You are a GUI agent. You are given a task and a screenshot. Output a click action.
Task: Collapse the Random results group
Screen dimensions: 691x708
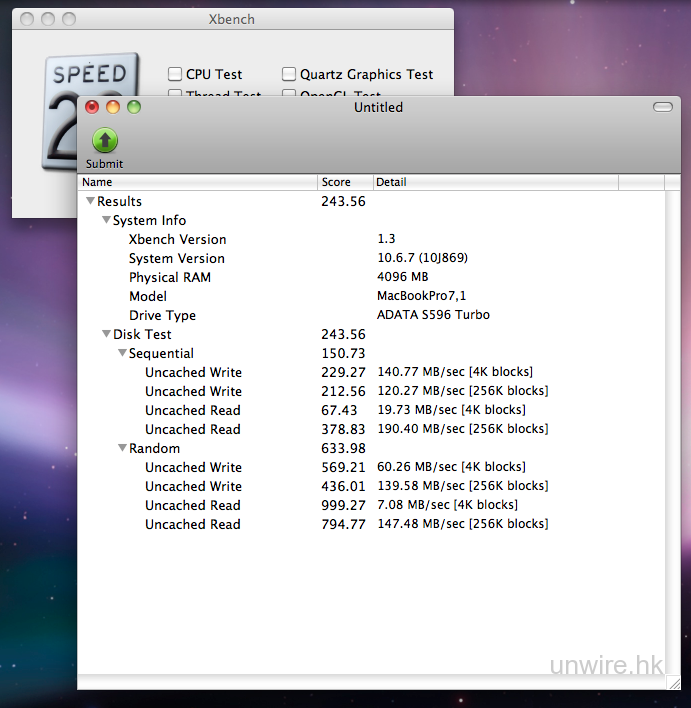click(x=122, y=448)
